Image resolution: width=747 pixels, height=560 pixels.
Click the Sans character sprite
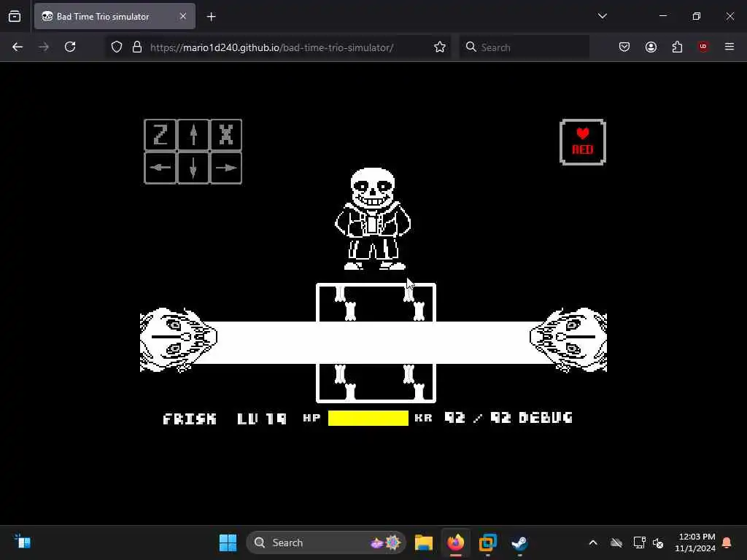[373, 219]
